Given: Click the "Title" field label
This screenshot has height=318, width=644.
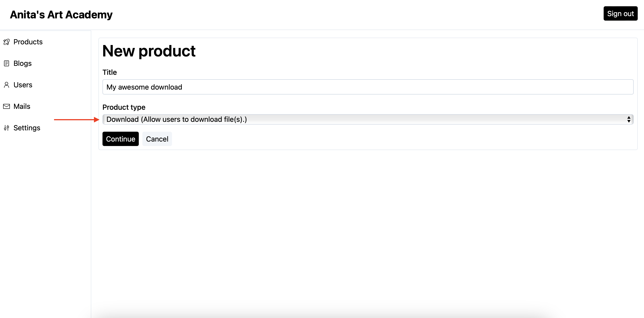Looking at the screenshot, I should tap(109, 72).
